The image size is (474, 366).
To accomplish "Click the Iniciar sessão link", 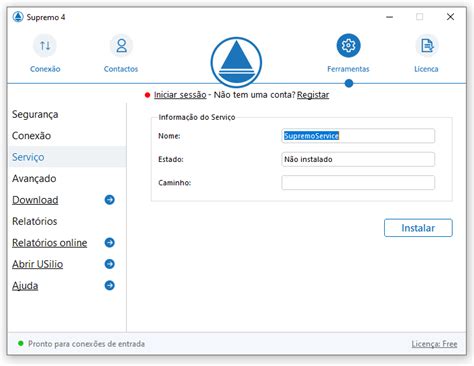I will pyautogui.click(x=180, y=95).
